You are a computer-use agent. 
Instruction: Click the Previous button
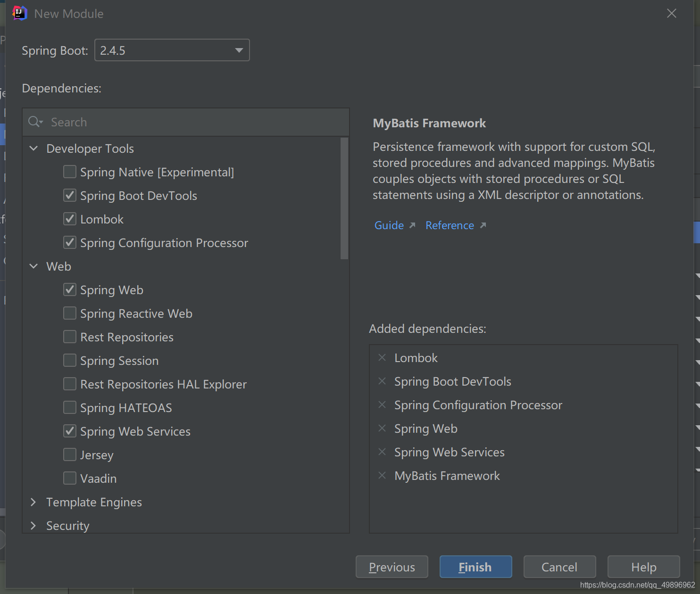[392, 567]
